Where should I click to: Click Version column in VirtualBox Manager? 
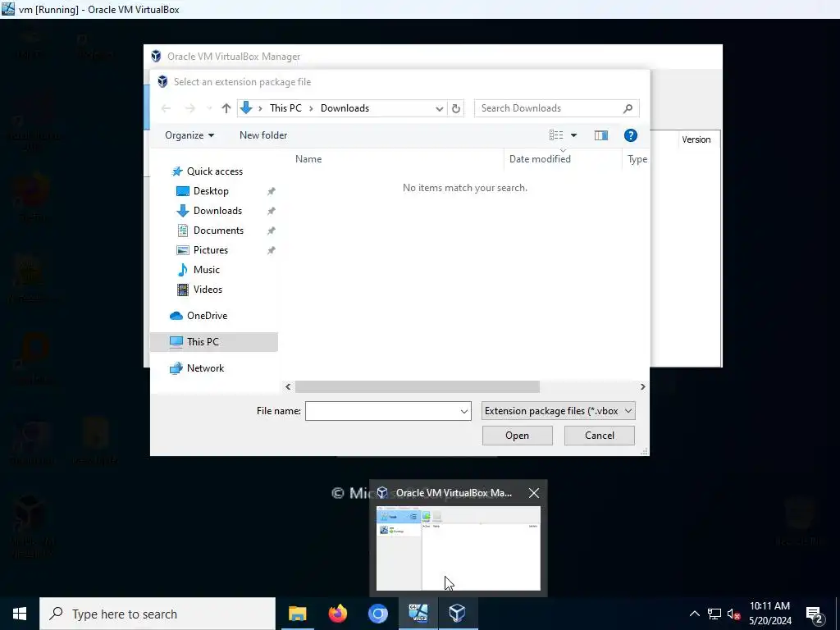click(696, 139)
